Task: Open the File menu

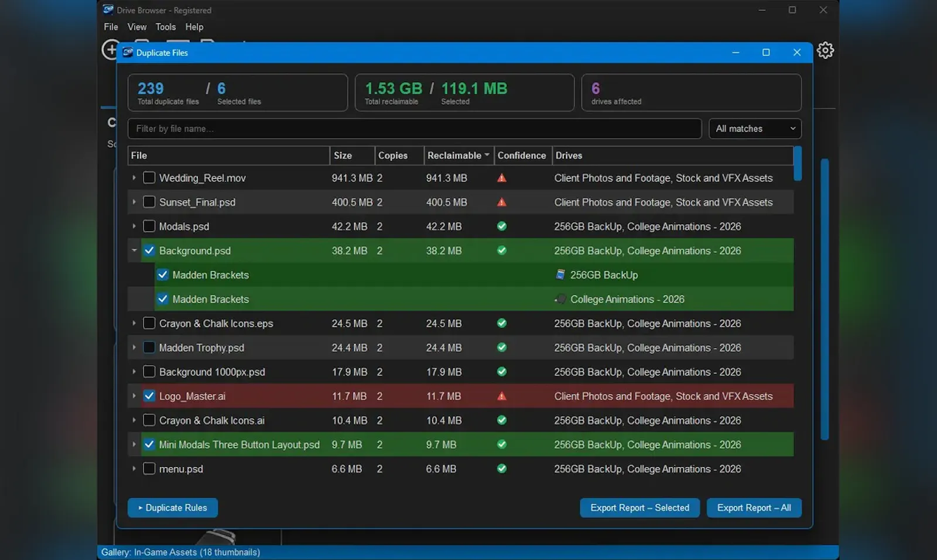Action: [x=111, y=27]
